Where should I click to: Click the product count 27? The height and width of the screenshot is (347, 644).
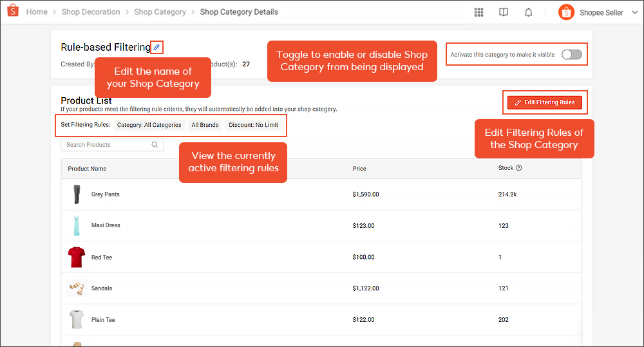coord(246,64)
